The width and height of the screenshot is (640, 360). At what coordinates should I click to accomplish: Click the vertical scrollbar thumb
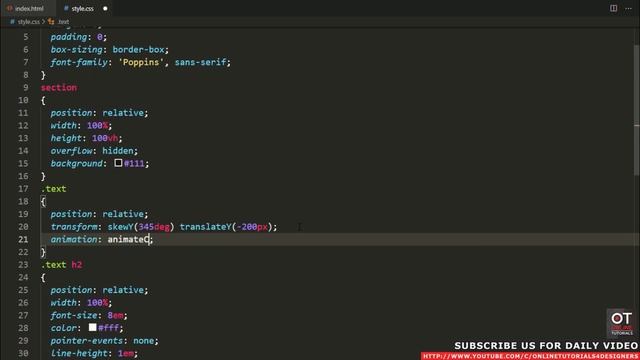636,110
